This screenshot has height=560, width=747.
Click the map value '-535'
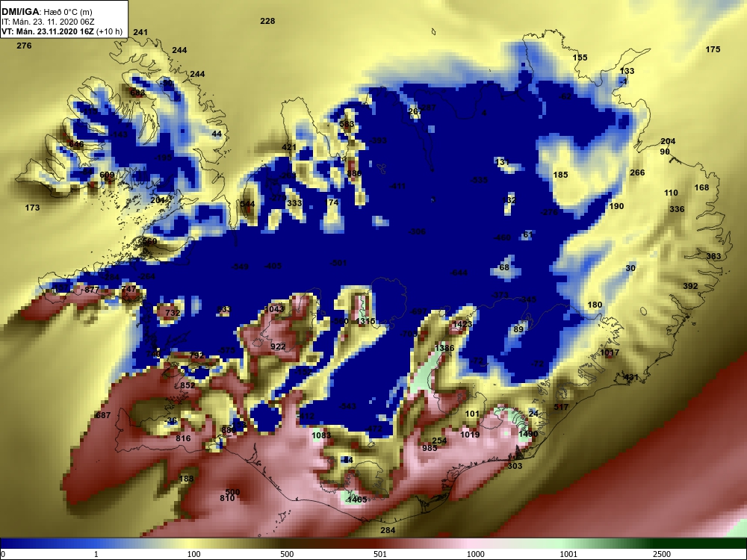pyautogui.click(x=479, y=180)
